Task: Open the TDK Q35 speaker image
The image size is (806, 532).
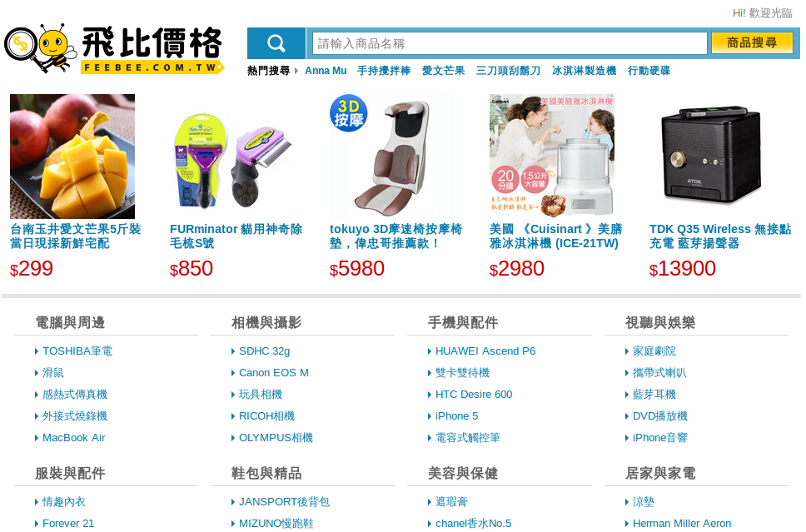Action: point(711,157)
